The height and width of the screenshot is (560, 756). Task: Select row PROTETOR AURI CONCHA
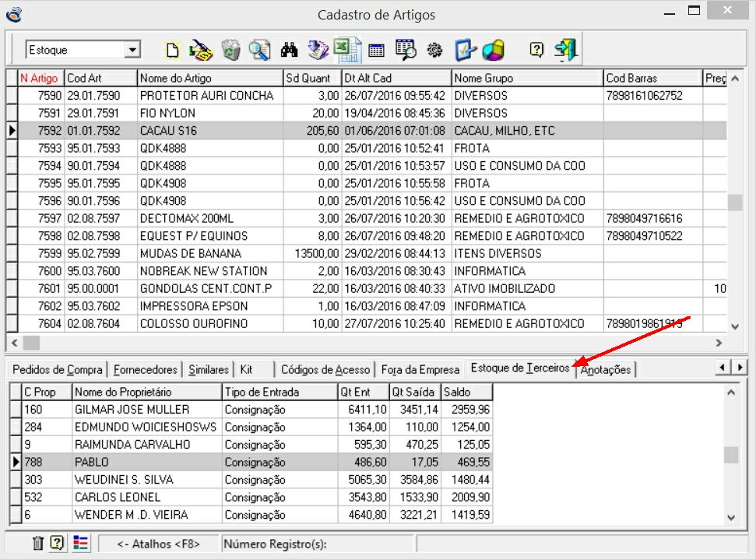(372, 96)
